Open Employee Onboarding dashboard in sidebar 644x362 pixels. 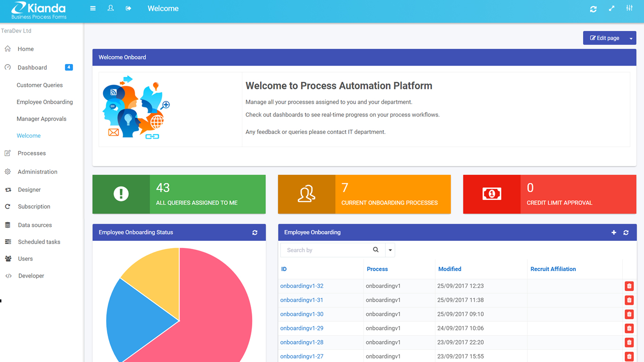(x=45, y=102)
